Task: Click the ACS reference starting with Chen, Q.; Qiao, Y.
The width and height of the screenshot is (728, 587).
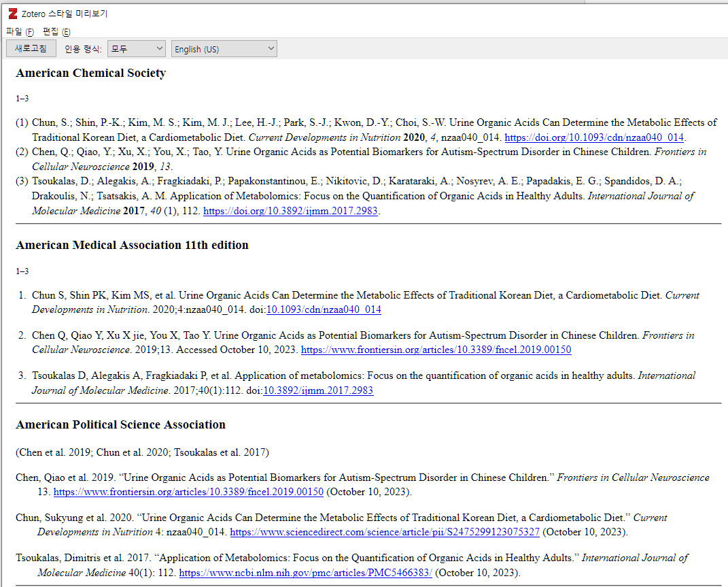Action: [361, 159]
